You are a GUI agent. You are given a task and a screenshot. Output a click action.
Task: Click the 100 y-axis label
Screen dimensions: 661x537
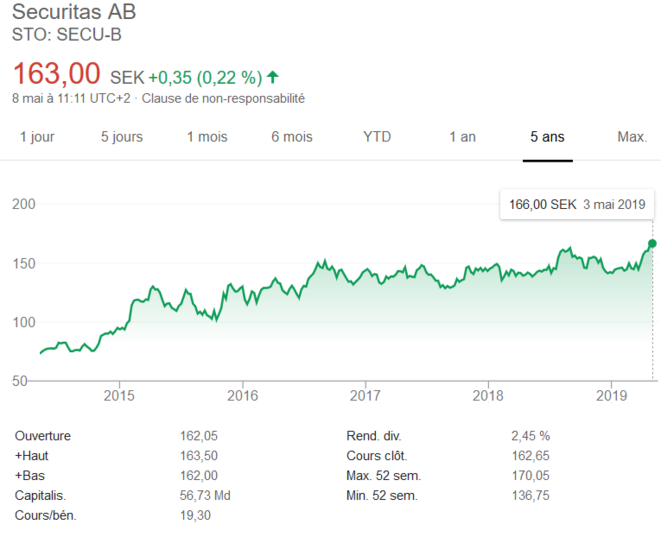pyautogui.click(x=24, y=322)
